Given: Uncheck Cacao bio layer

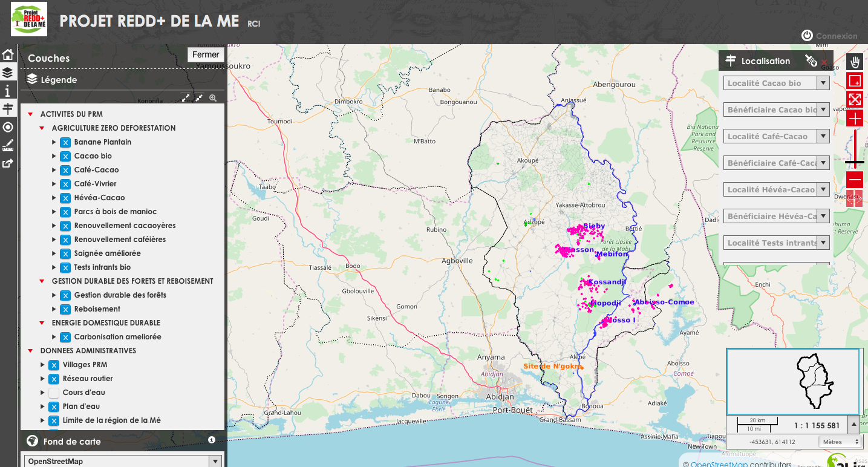Looking at the screenshot, I should pos(65,157).
